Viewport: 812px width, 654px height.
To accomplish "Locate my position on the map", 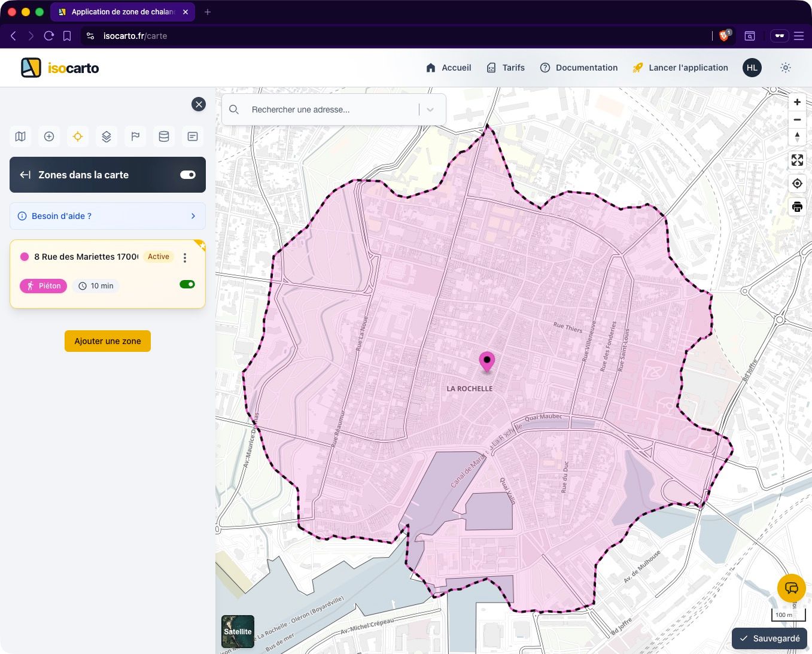I will [797, 184].
